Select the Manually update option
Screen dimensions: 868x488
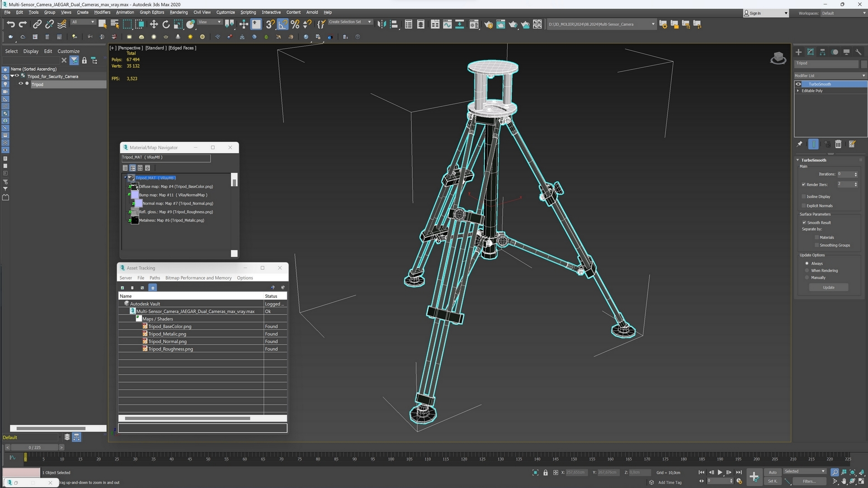tap(807, 277)
